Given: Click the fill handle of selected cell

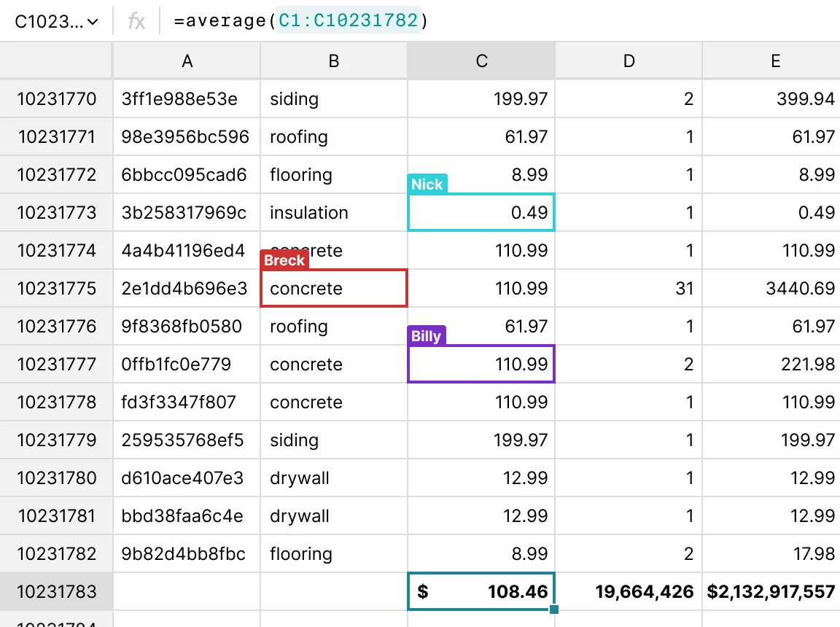Looking at the screenshot, I should point(554,610).
